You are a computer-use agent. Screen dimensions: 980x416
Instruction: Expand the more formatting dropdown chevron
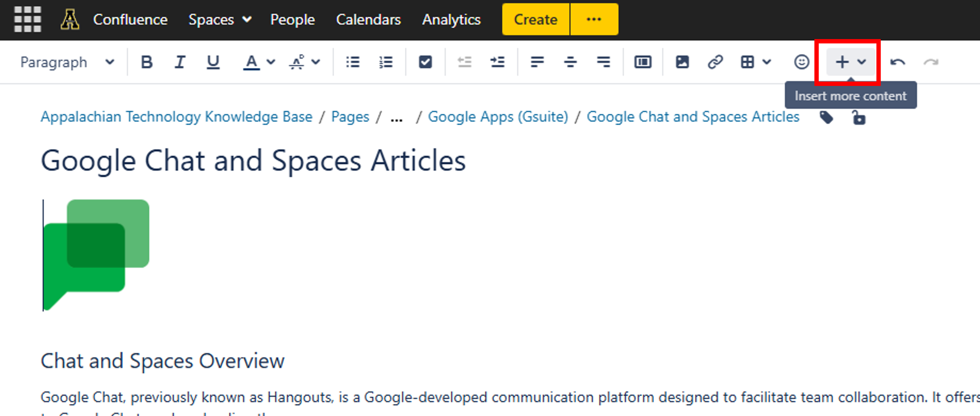(316, 62)
